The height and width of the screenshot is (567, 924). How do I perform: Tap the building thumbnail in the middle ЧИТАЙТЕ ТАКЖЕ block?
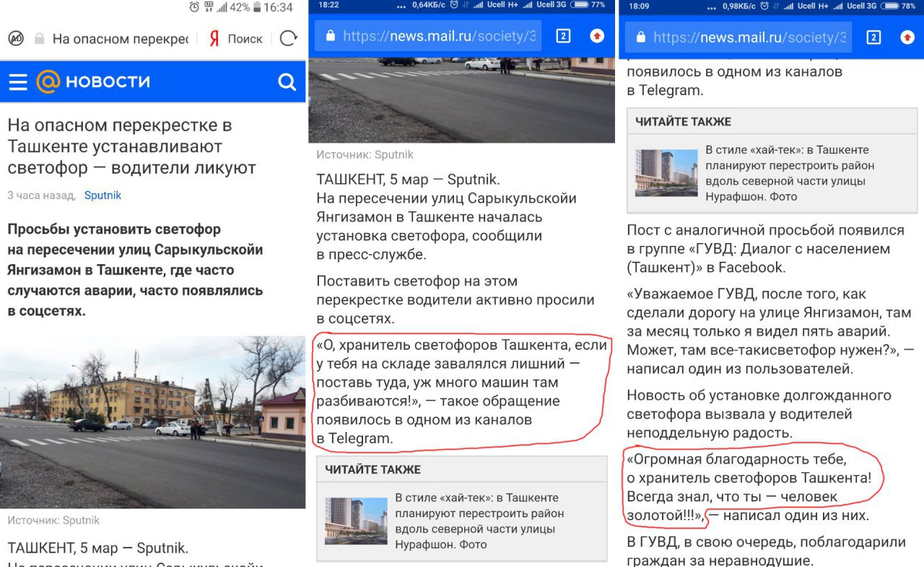tap(356, 521)
